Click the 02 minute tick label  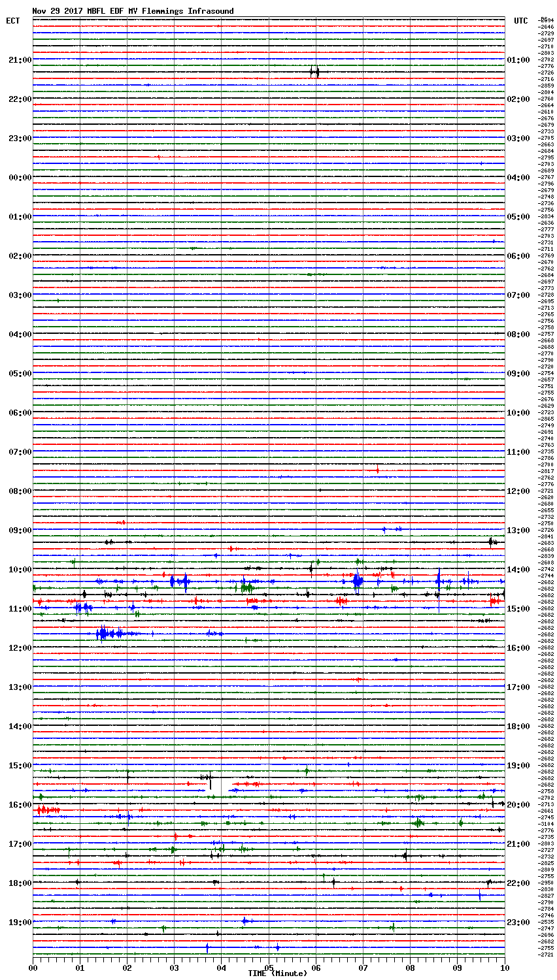(x=127, y=968)
